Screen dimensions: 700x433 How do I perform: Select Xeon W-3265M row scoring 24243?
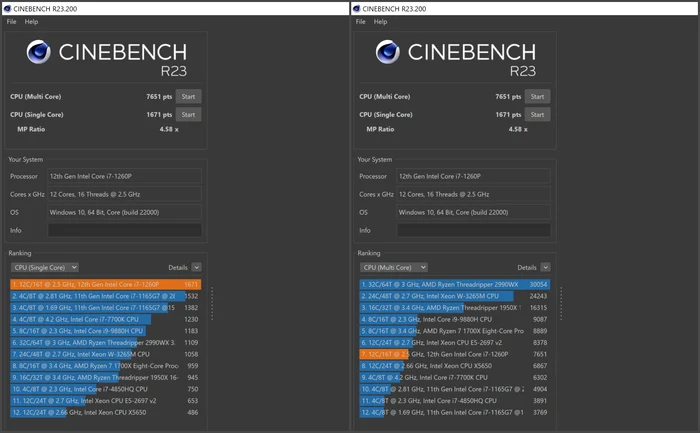click(x=454, y=296)
